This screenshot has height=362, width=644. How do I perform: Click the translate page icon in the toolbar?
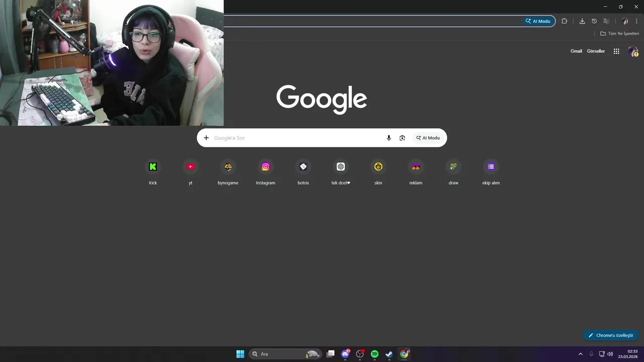[606, 21]
